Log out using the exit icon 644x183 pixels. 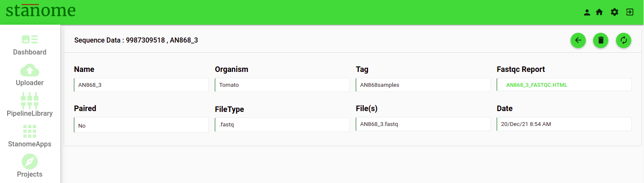pos(630,12)
